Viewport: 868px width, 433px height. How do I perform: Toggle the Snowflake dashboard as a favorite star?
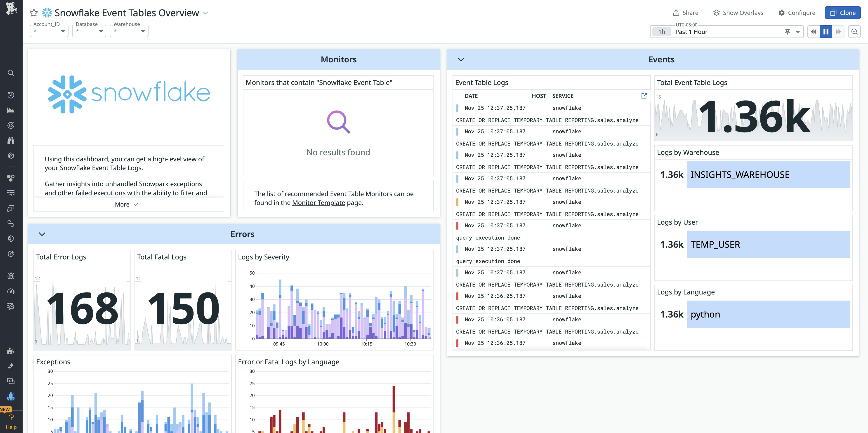pyautogui.click(x=33, y=12)
